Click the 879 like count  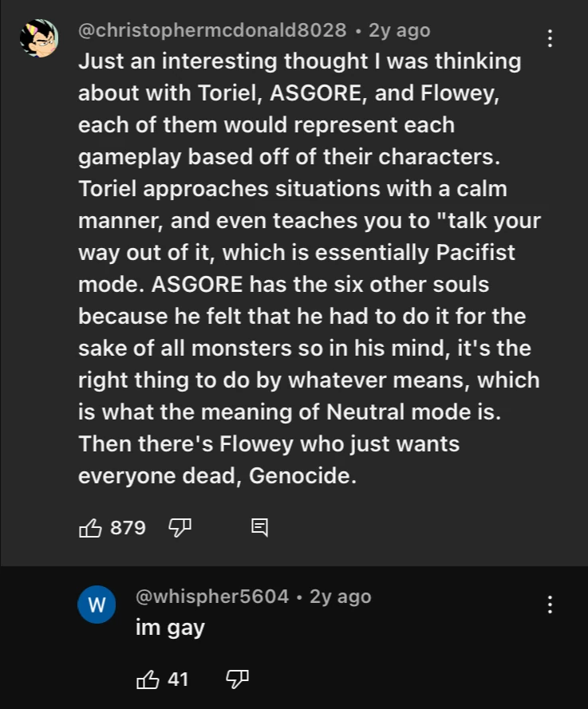pyautogui.click(x=128, y=527)
